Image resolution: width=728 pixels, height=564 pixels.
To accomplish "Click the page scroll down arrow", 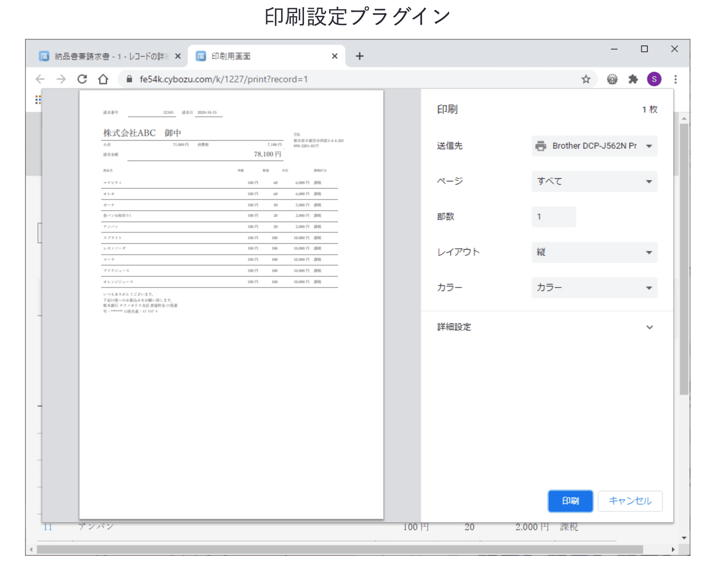I will coord(684,538).
